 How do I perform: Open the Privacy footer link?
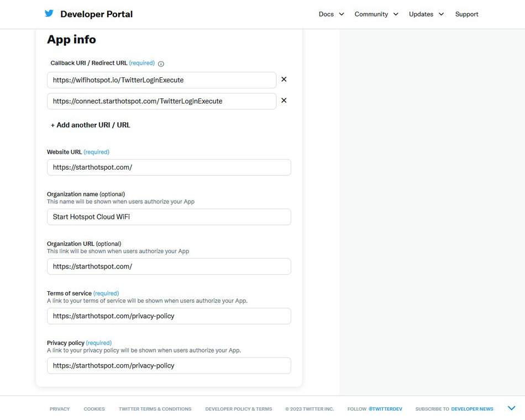60,409
